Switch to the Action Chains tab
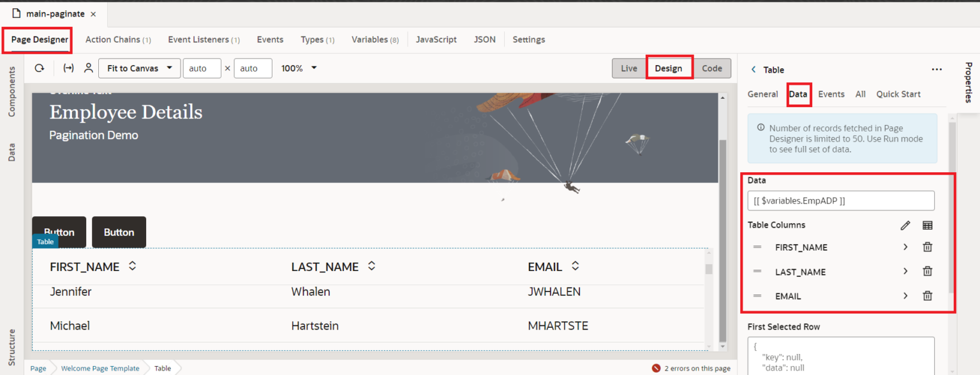The height and width of the screenshot is (375, 980). point(117,39)
